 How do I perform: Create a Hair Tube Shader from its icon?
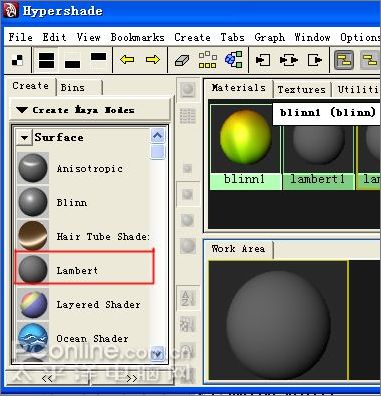coord(33,236)
